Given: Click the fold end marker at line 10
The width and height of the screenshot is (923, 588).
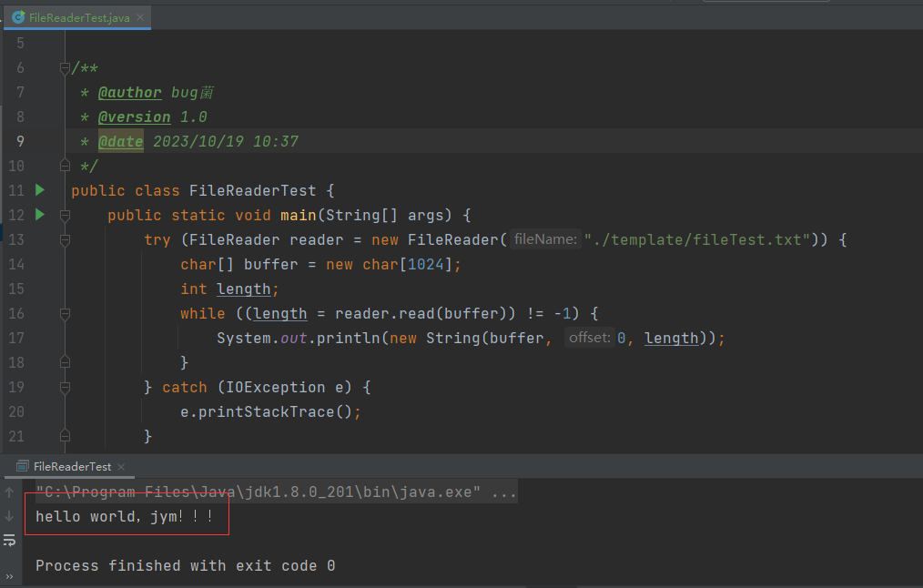Looking at the screenshot, I should coord(66,166).
